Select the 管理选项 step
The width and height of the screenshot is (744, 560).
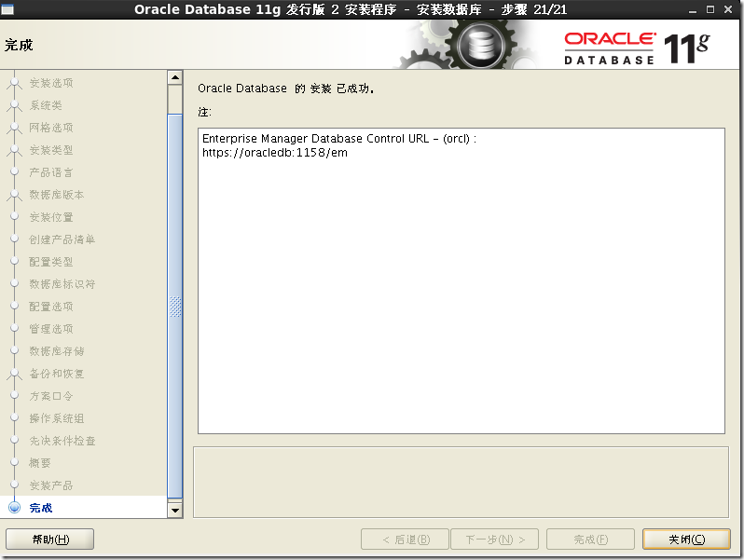(x=51, y=329)
